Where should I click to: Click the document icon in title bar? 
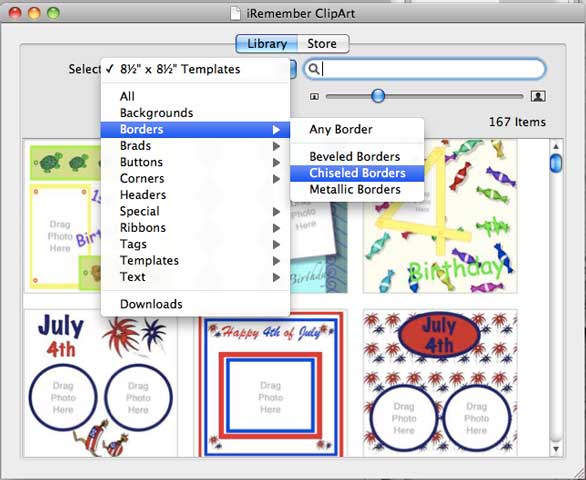pos(235,13)
